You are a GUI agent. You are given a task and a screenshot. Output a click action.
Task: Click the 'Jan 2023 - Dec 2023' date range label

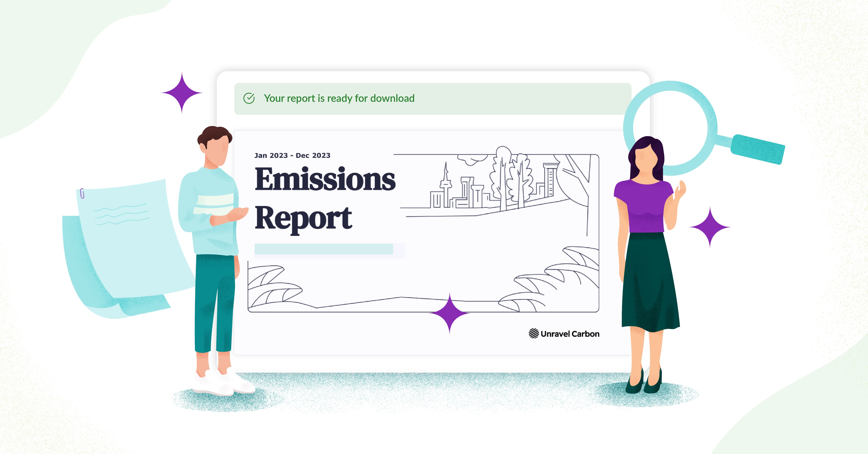click(292, 156)
